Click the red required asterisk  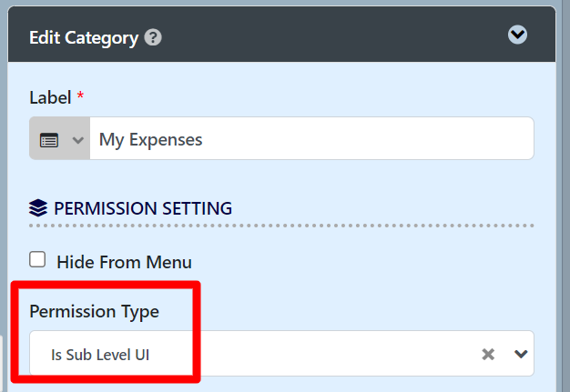(x=79, y=95)
